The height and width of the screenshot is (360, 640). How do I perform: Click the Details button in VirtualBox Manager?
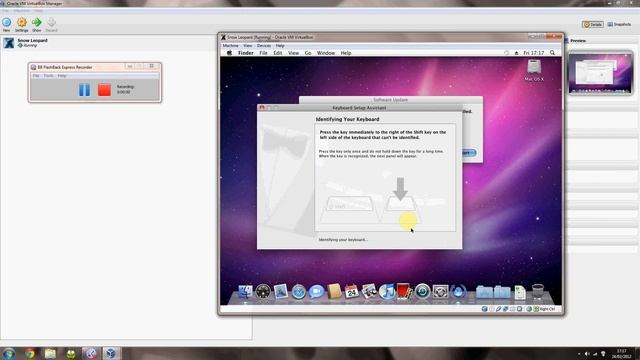(x=593, y=24)
